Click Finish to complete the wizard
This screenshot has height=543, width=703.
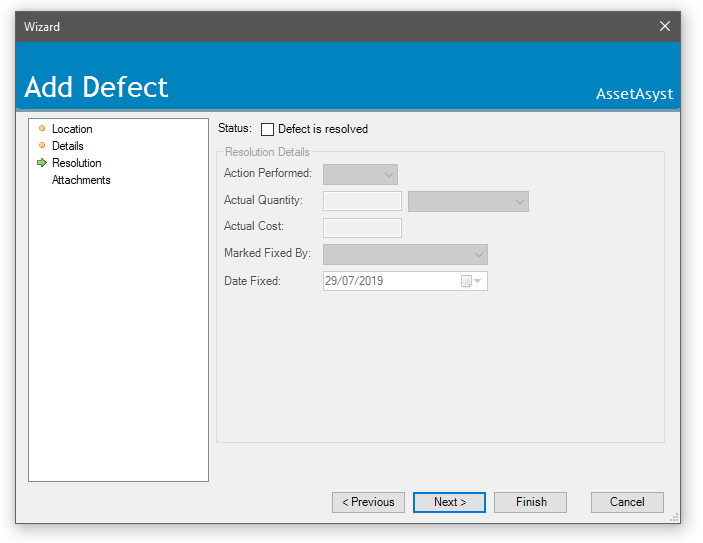531,502
